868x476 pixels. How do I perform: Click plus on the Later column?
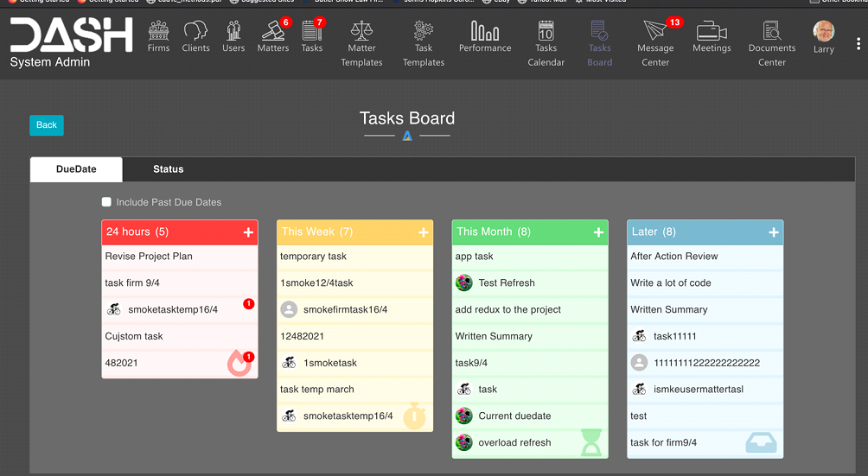[x=774, y=232]
